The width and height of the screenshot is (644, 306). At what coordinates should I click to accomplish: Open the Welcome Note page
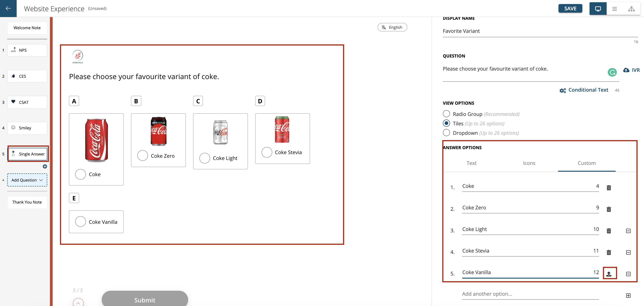coord(27,28)
